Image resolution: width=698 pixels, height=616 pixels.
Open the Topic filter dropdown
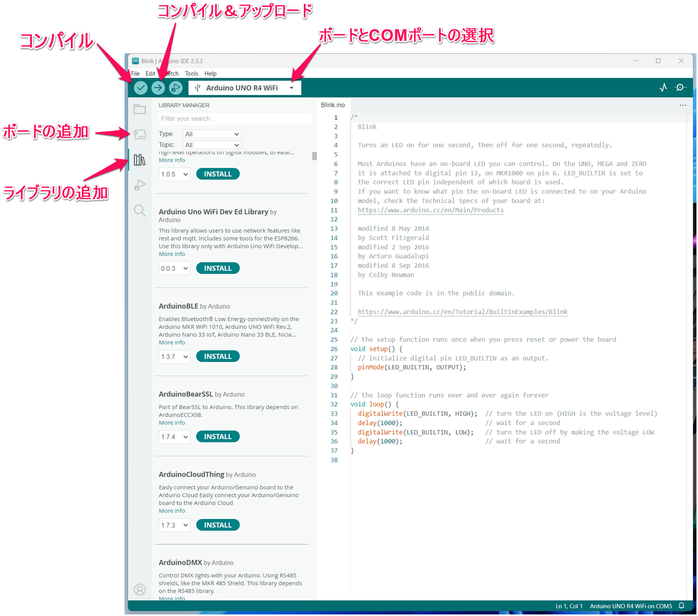click(212, 145)
